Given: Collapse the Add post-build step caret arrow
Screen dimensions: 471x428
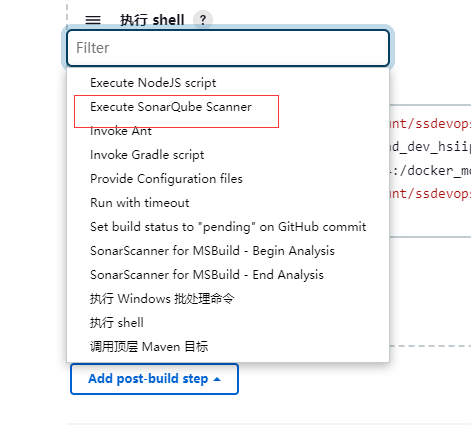Looking at the screenshot, I should [x=217, y=379].
